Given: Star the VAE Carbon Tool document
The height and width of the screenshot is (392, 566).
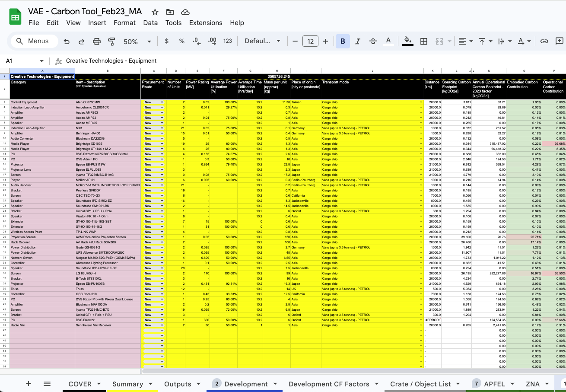Looking at the screenshot, I should click(x=155, y=12).
